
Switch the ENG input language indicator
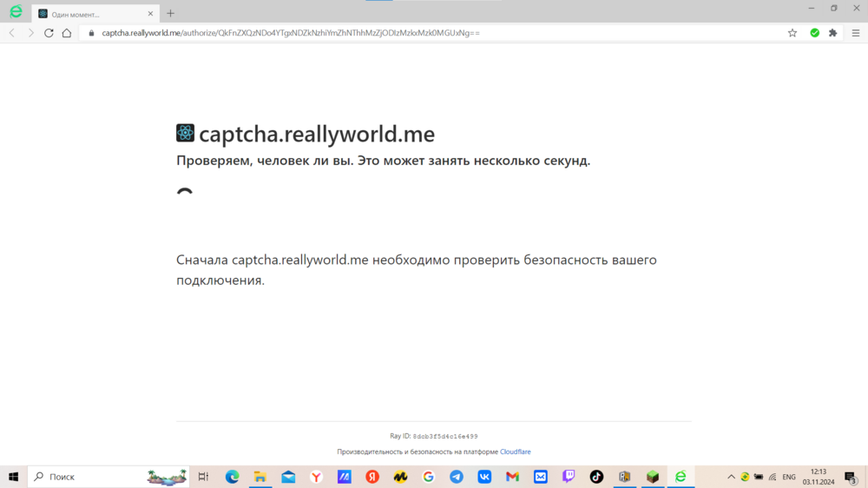789,477
